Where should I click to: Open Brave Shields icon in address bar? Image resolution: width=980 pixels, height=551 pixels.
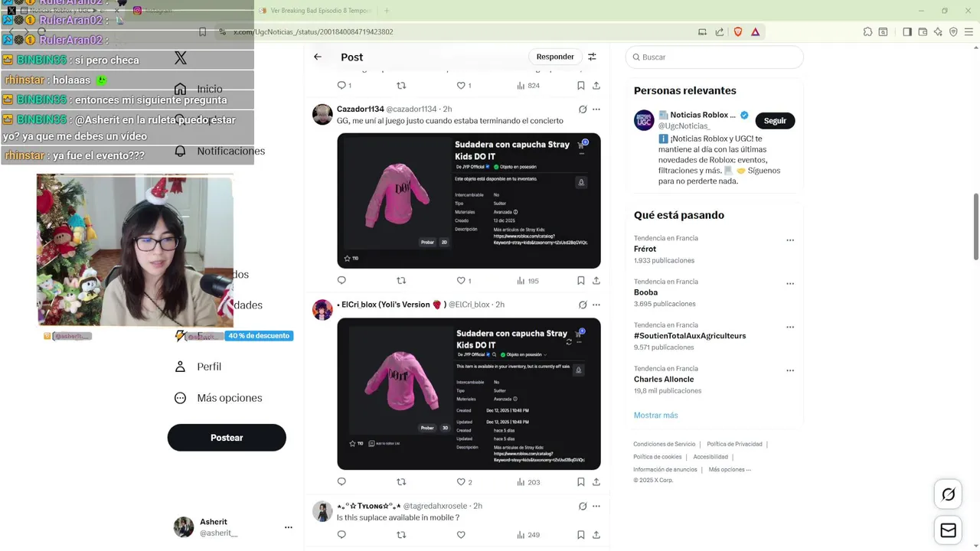pyautogui.click(x=738, y=32)
